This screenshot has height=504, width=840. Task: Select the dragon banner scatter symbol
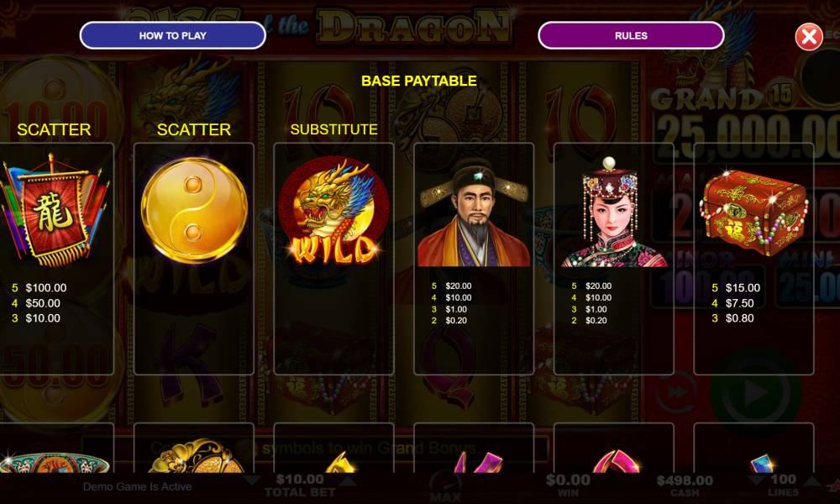54,210
